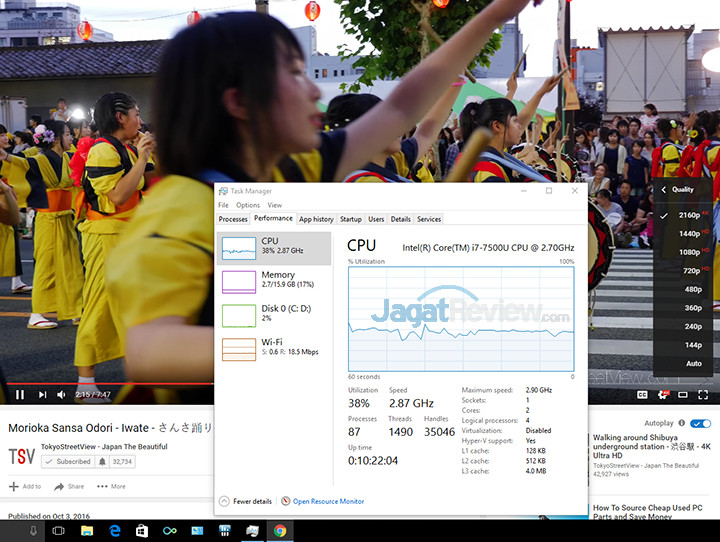Choose Auto quality option
Image resolution: width=720 pixels, height=542 pixels.
pyautogui.click(x=693, y=363)
